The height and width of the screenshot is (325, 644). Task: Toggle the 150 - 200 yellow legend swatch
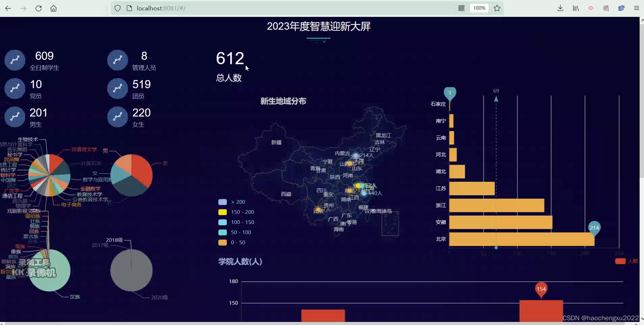point(223,212)
